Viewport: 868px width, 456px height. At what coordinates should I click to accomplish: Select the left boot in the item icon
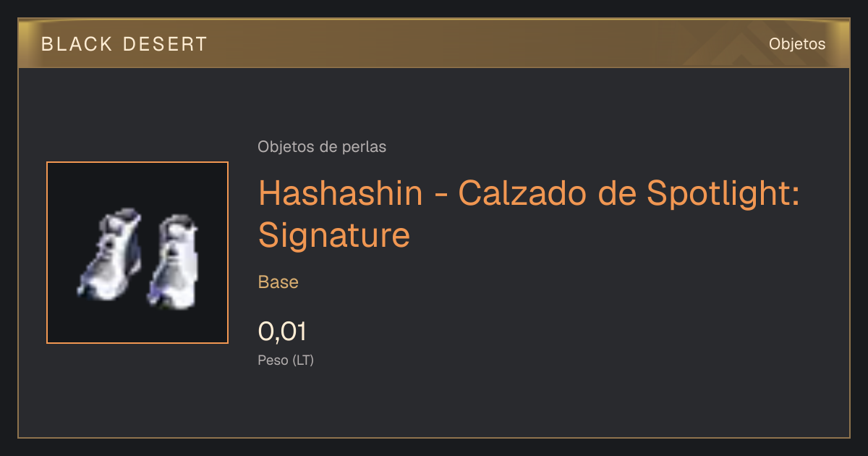110,253
